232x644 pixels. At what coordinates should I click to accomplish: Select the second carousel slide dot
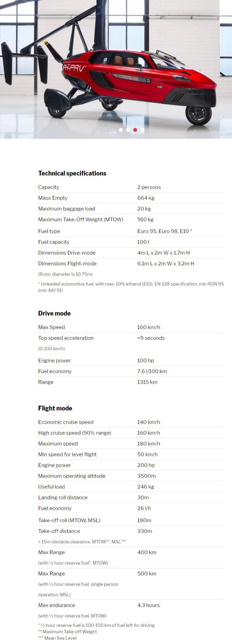(128, 130)
